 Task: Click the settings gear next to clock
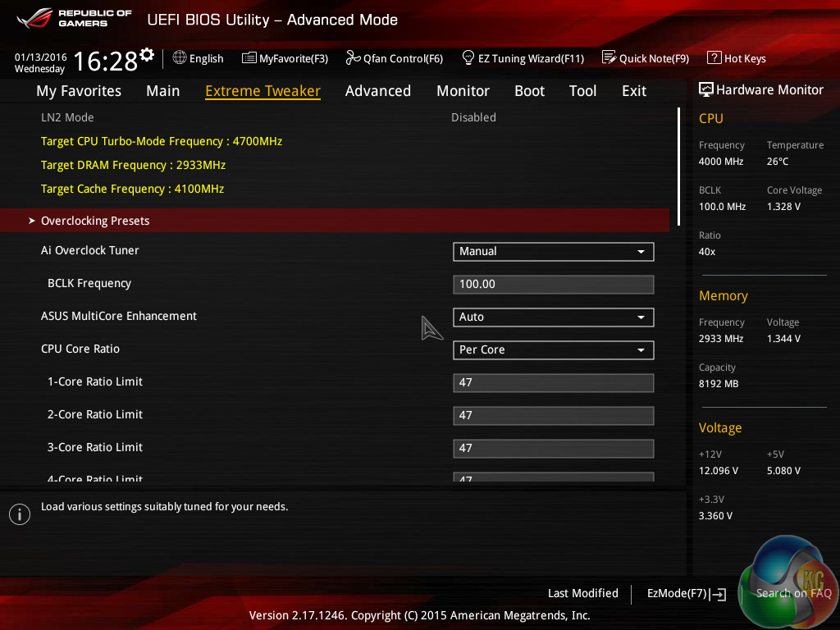(x=147, y=55)
